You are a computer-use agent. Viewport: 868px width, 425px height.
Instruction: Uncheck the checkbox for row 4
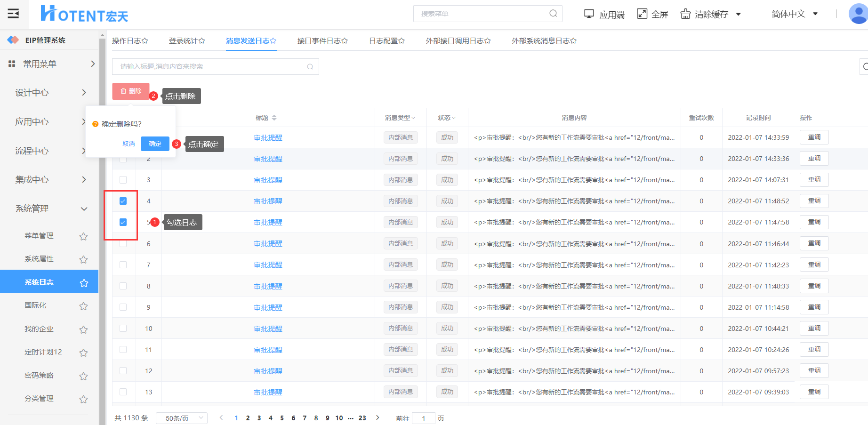(x=123, y=201)
